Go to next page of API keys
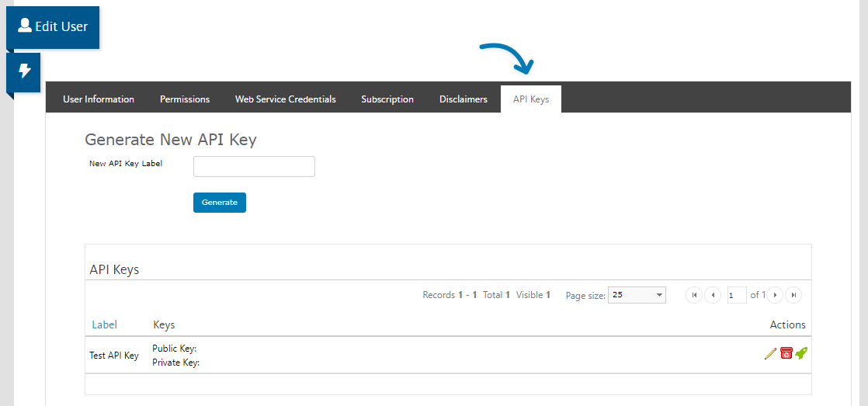868x406 pixels. tap(774, 295)
